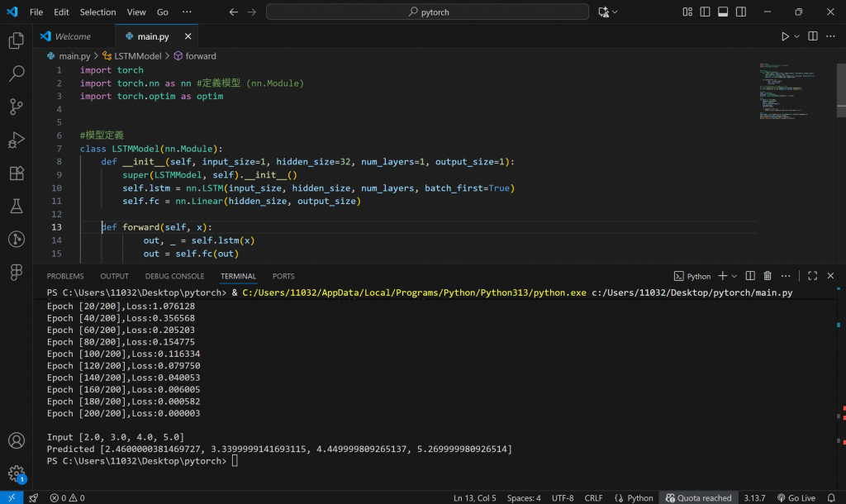This screenshot has height=504, width=846.
Task: Toggle the secondary side bar layout button
Action: click(x=741, y=12)
